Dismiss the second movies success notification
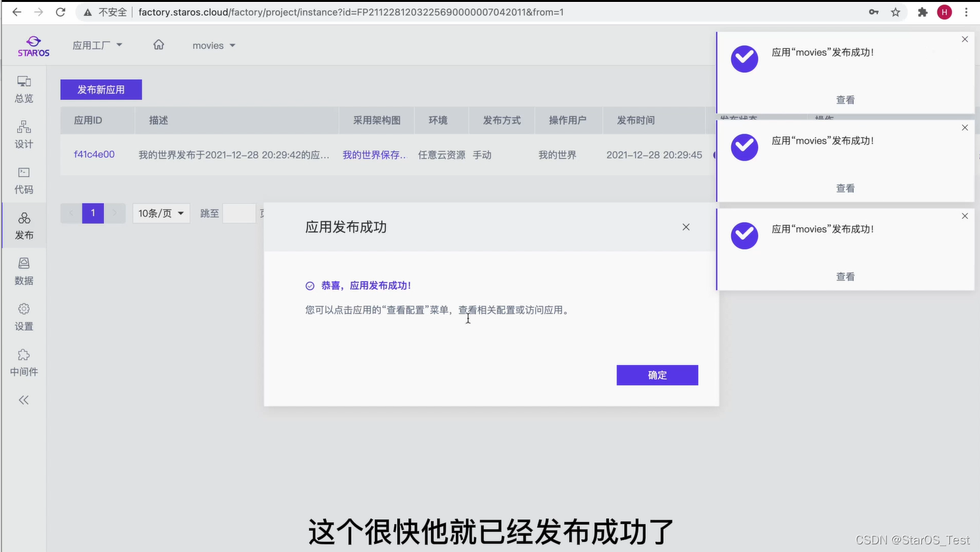Screen dimensions: 980x552 pos(965,128)
